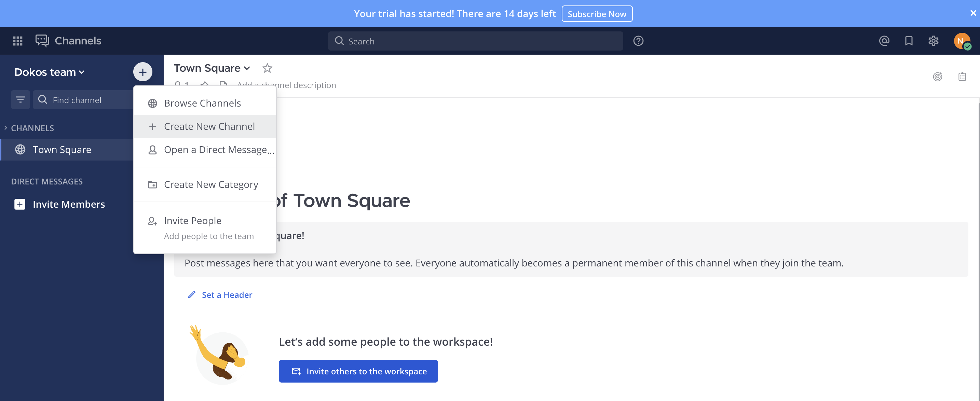980x401 pixels.
Task: Select Create New Category option
Action: pos(211,184)
